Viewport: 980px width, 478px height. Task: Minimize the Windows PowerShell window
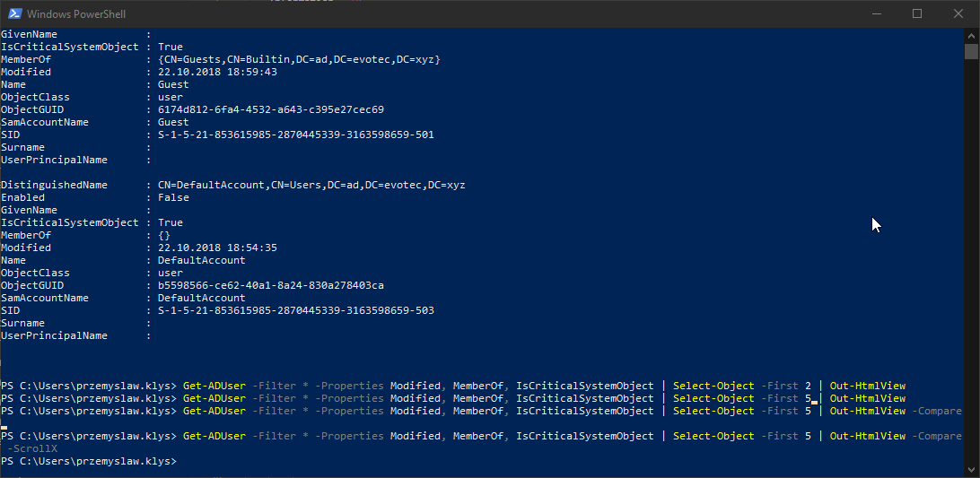click(x=875, y=13)
